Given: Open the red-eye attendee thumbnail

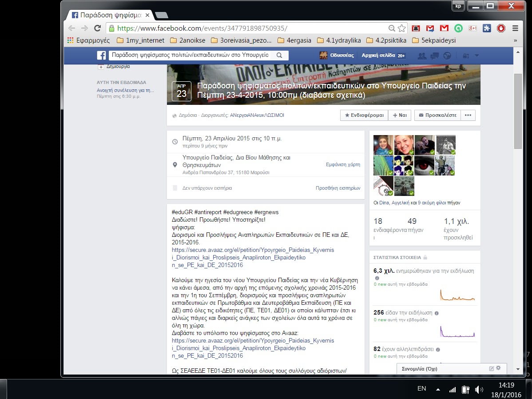Looking at the screenshot, I should click(x=424, y=165).
